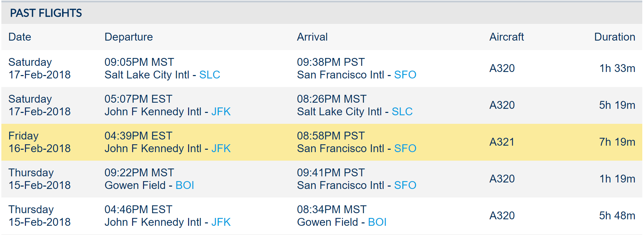Open SFO arrival link for the 09:41PM PST flight
This screenshot has width=644, height=235.
(x=405, y=185)
